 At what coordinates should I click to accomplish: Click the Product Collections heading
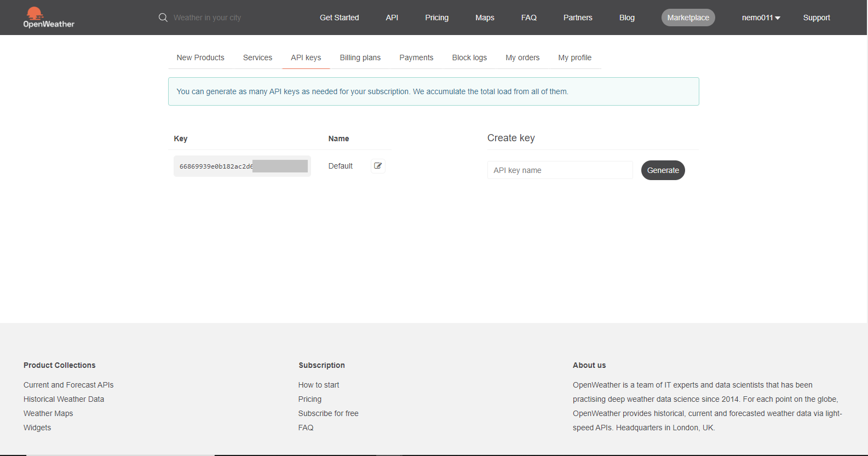coord(60,365)
